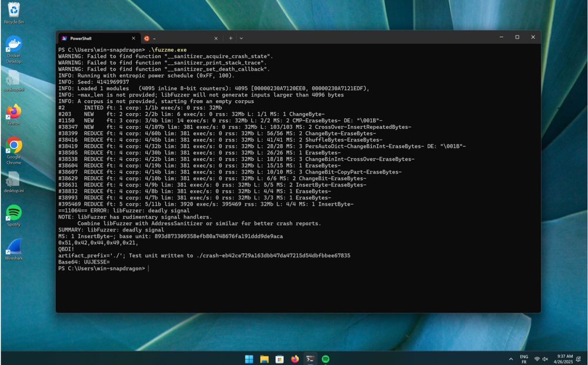This screenshot has width=588, height=365.
Task: Click the '#38993 REDUCE' output line
Action: (195, 198)
